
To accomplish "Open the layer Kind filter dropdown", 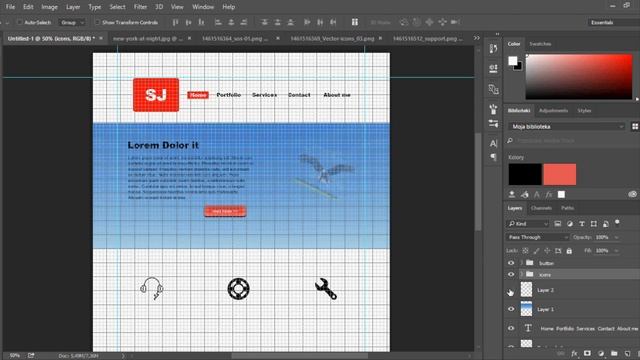I will click(x=528, y=224).
